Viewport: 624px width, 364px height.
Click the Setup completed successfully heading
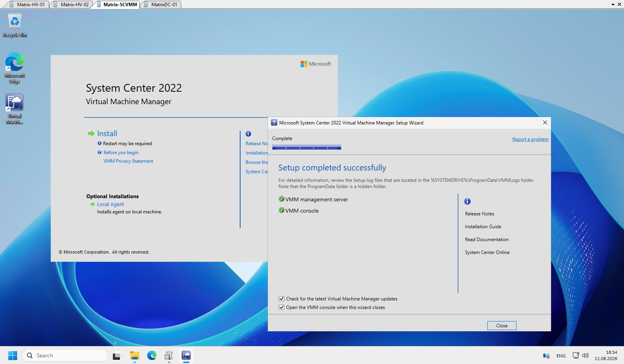[x=332, y=168]
